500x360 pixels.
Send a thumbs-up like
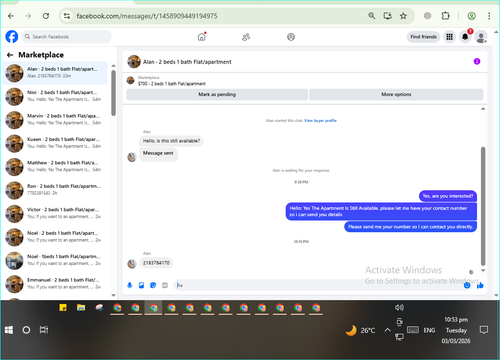(480, 285)
